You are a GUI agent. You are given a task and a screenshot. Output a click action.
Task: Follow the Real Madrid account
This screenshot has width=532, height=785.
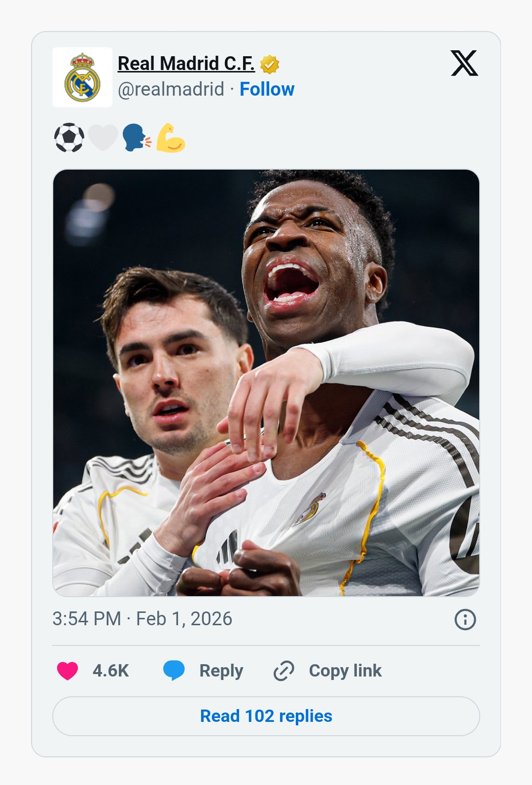(267, 89)
